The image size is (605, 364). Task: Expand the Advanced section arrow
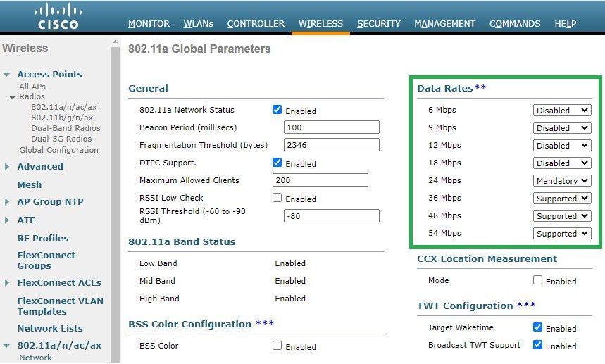[6, 167]
